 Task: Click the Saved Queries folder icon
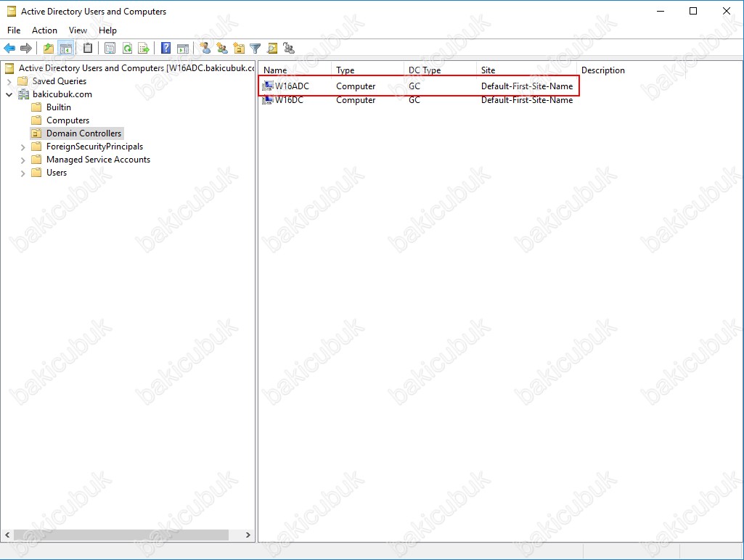(x=23, y=81)
